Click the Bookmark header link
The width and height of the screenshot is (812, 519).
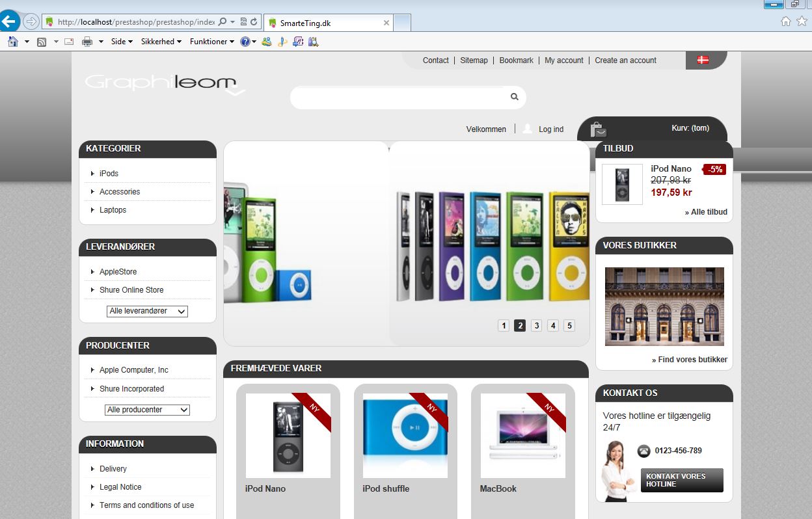point(516,60)
